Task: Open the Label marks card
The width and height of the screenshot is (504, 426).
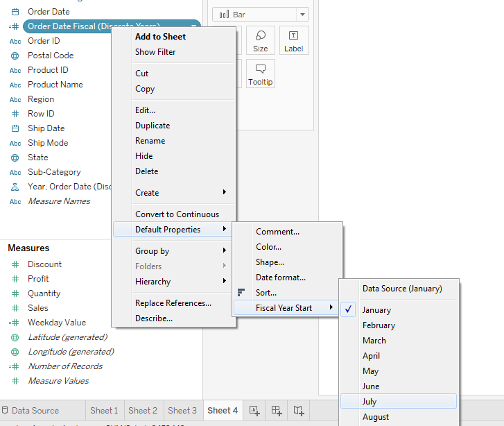Action: click(293, 40)
